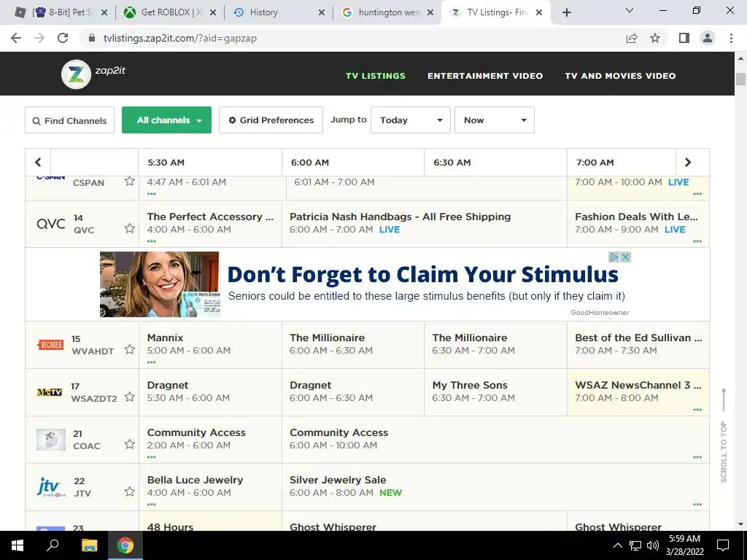The height and width of the screenshot is (560, 747).
Task: Click the tab search chevron icon
Action: 630,10
